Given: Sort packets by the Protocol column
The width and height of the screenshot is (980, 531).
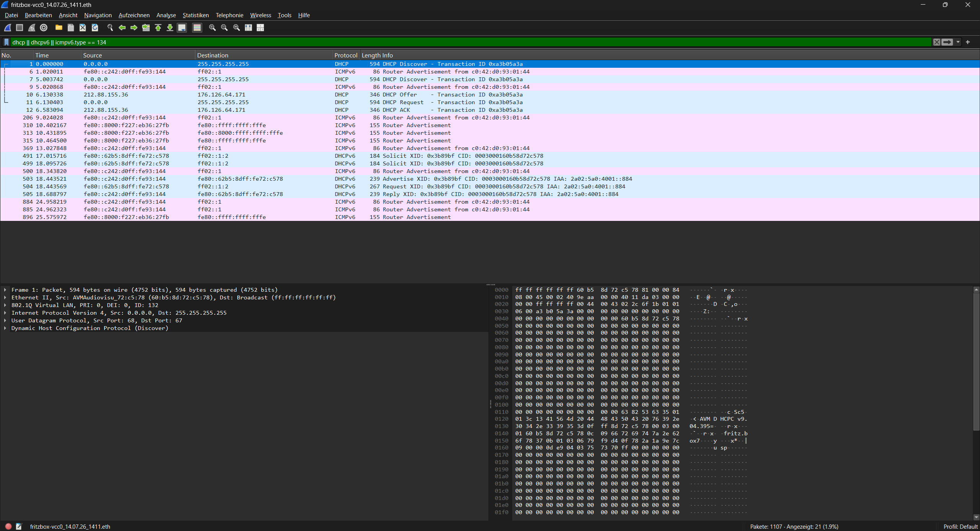Looking at the screenshot, I should click(346, 55).
